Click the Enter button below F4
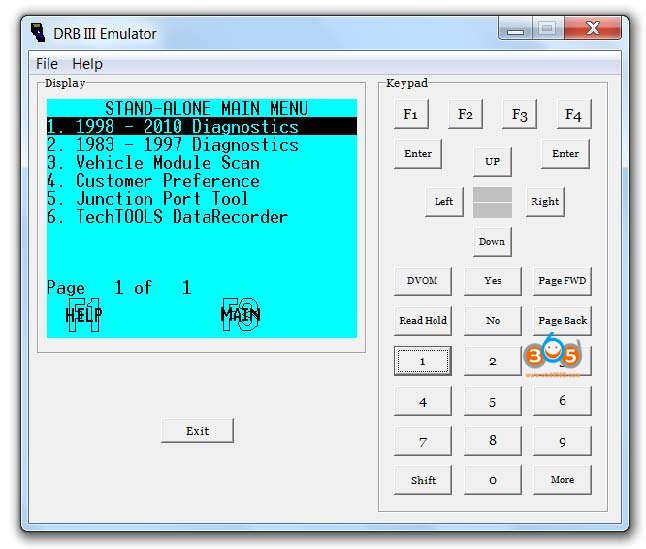646x549 pixels. (x=565, y=154)
